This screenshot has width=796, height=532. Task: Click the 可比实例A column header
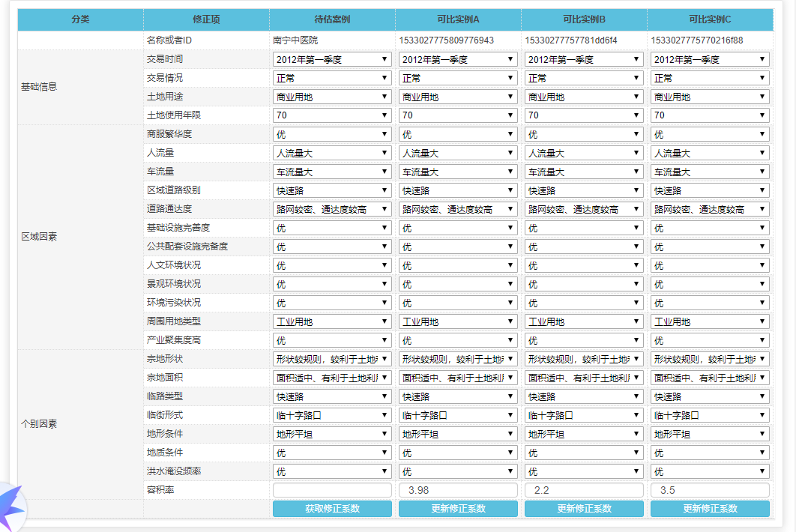[458, 19]
